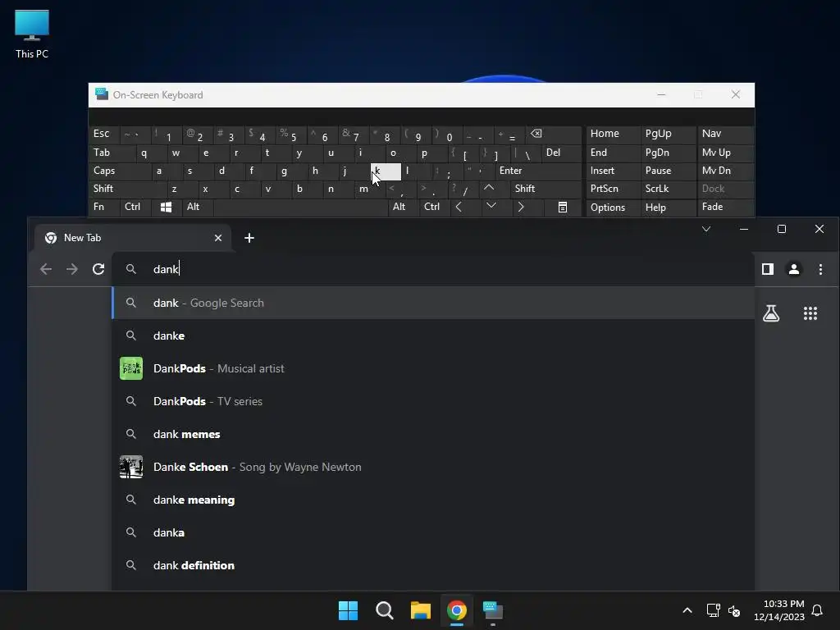Screen dimensions: 840x630
Task: Click the Fade key
Action: click(x=725, y=207)
